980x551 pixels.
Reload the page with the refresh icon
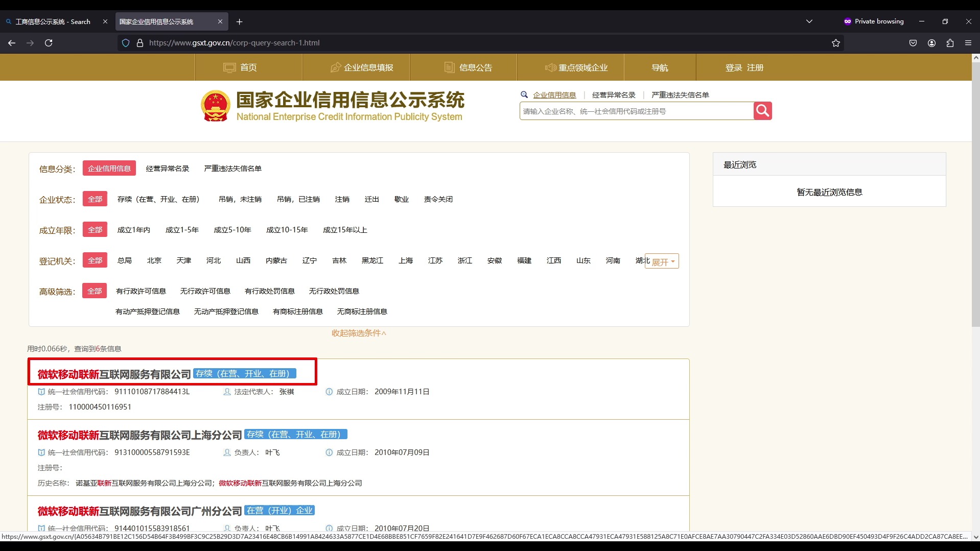(x=49, y=43)
